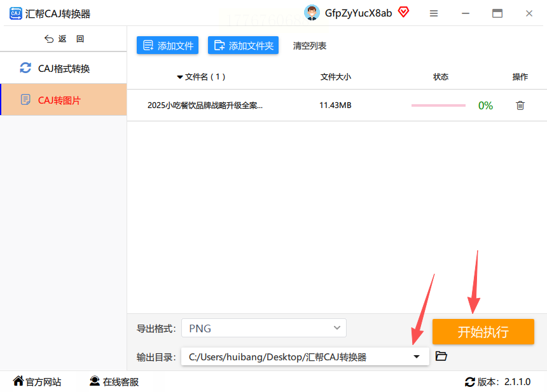Switch to CAJ格式转换 tab
The height and width of the screenshot is (392, 547).
pos(64,68)
